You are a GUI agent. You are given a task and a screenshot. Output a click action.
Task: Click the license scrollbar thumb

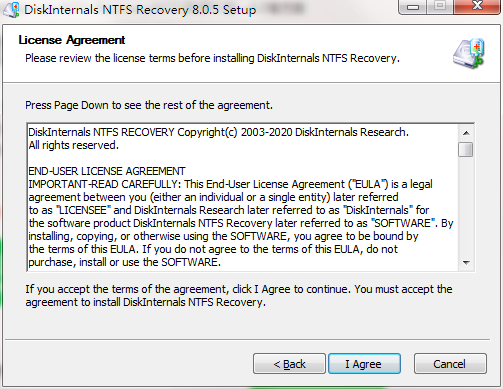tap(466, 149)
